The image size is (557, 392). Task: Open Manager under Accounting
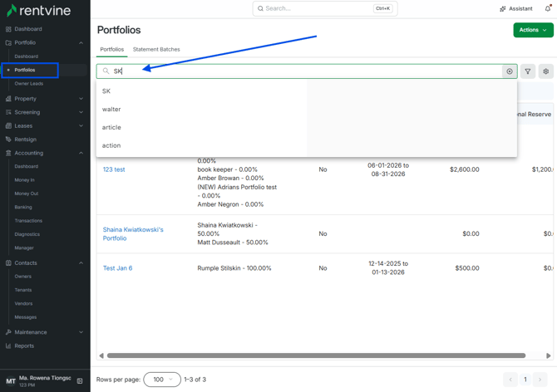click(x=24, y=248)
